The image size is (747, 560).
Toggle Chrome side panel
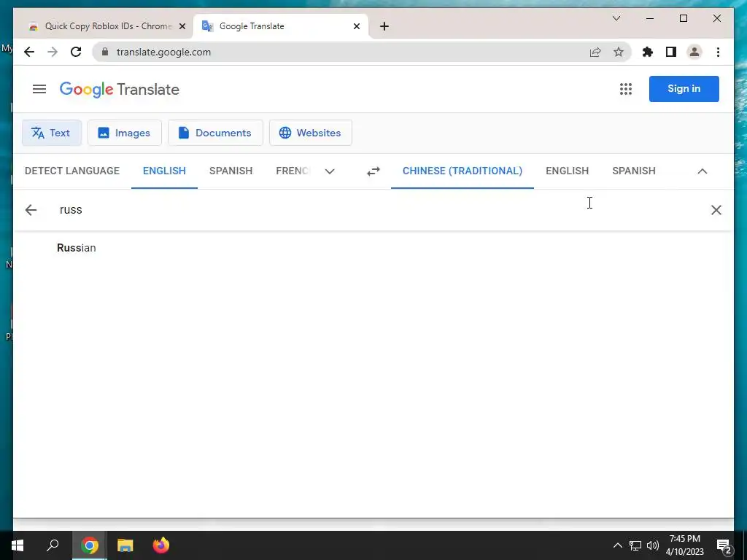tap(671, 52)
